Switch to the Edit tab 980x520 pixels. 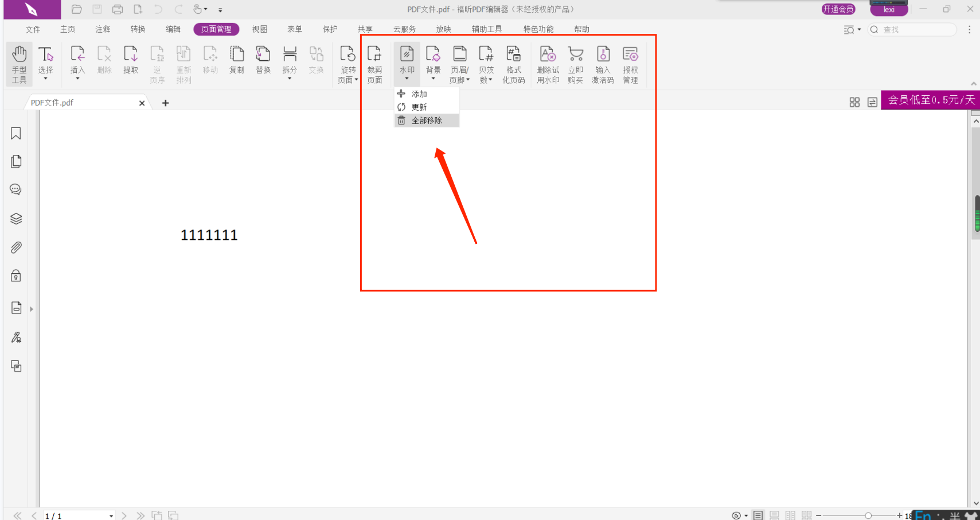point(173,29)
